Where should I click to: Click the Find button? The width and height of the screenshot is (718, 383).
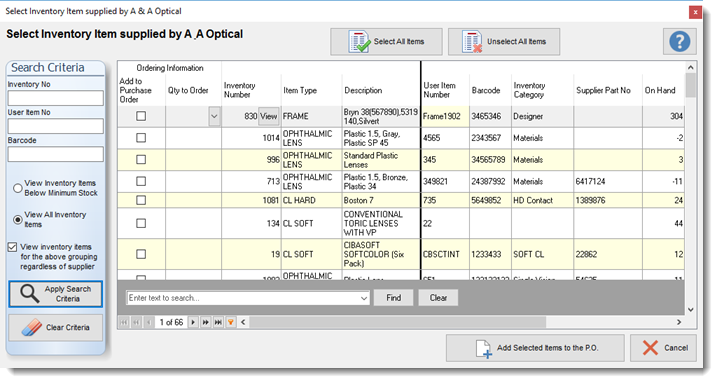coord(393,298)
